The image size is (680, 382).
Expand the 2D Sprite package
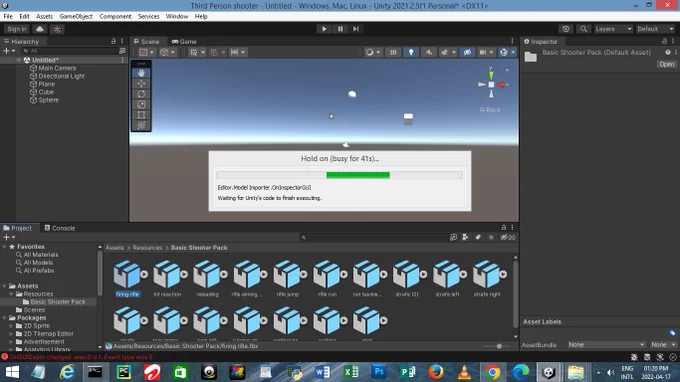pos(11,326)
